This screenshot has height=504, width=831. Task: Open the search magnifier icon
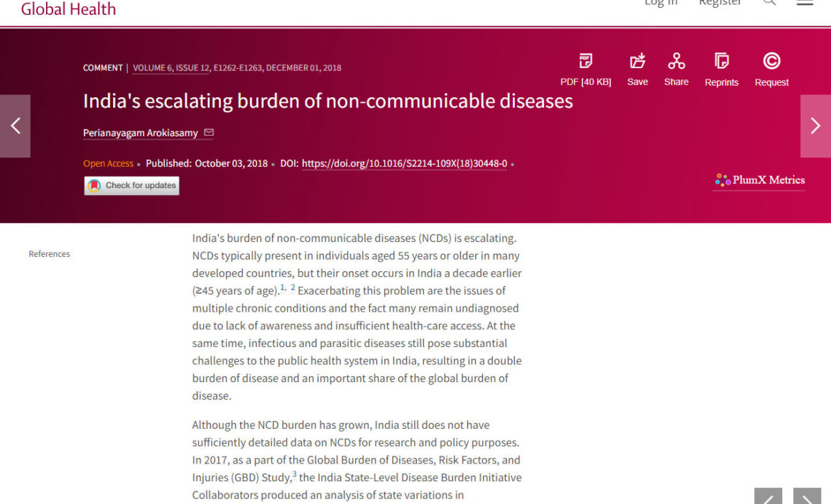pos(769,2)
